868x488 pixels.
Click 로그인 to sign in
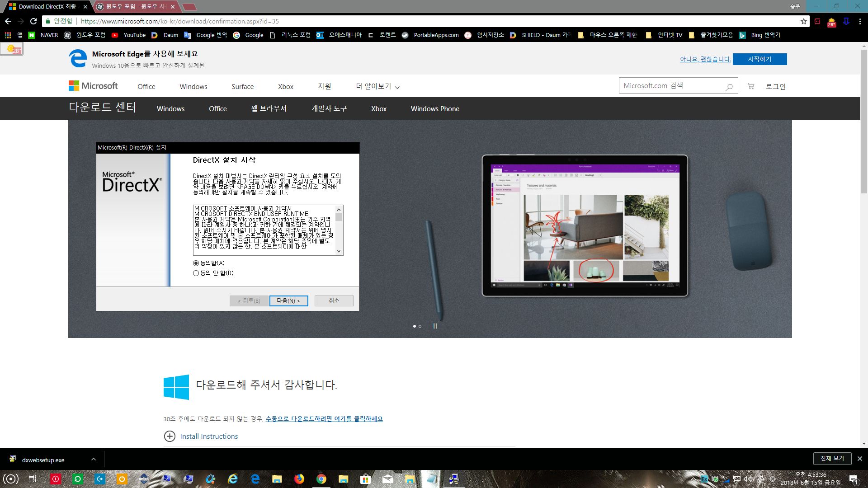pos(776,86)
